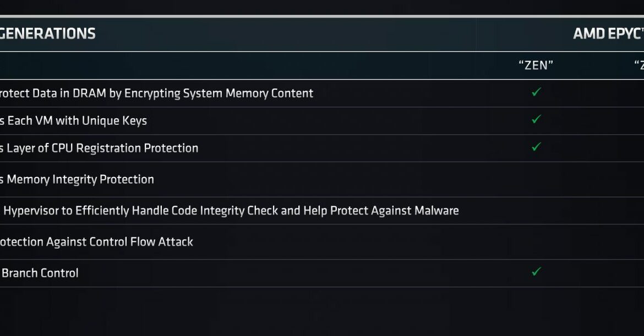Click the AMD EPYC heading
The height and width of the screenshot is (336, 644).
609,34
